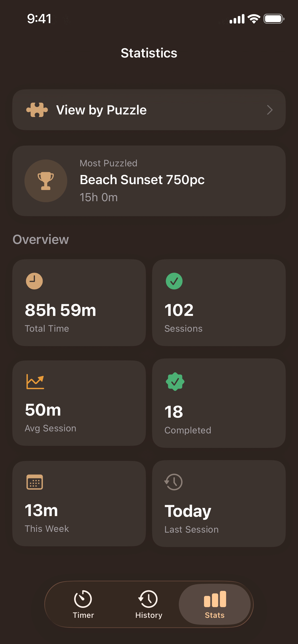The height and width of the screenshot is (644, 298).
Task: Open the History tab
Action: (x=149, y=604)
